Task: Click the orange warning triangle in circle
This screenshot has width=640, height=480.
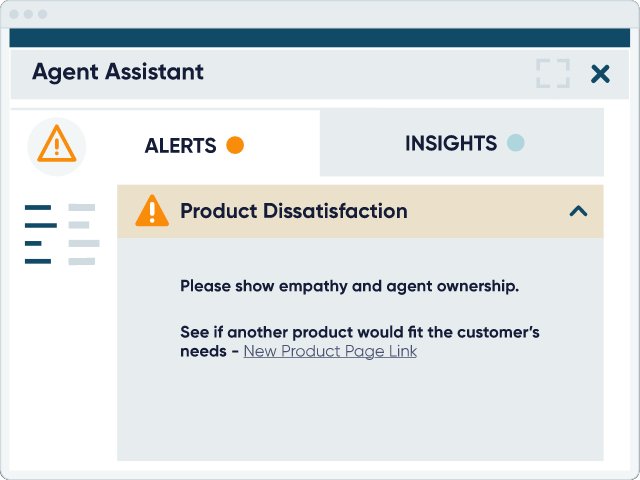Action: (57, 146)
